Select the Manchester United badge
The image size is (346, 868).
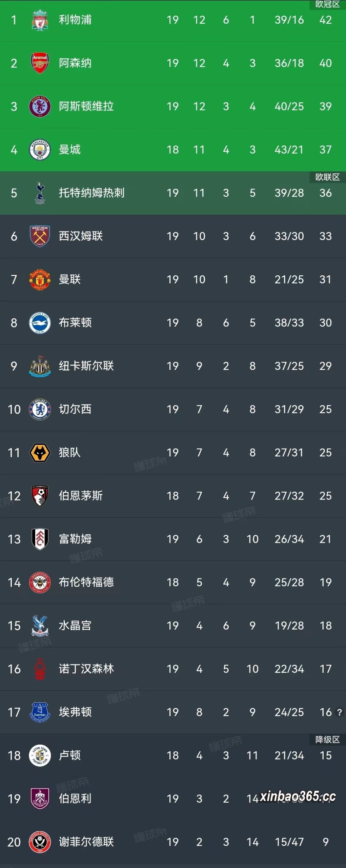pyautogui.click(x=40, y=279)
